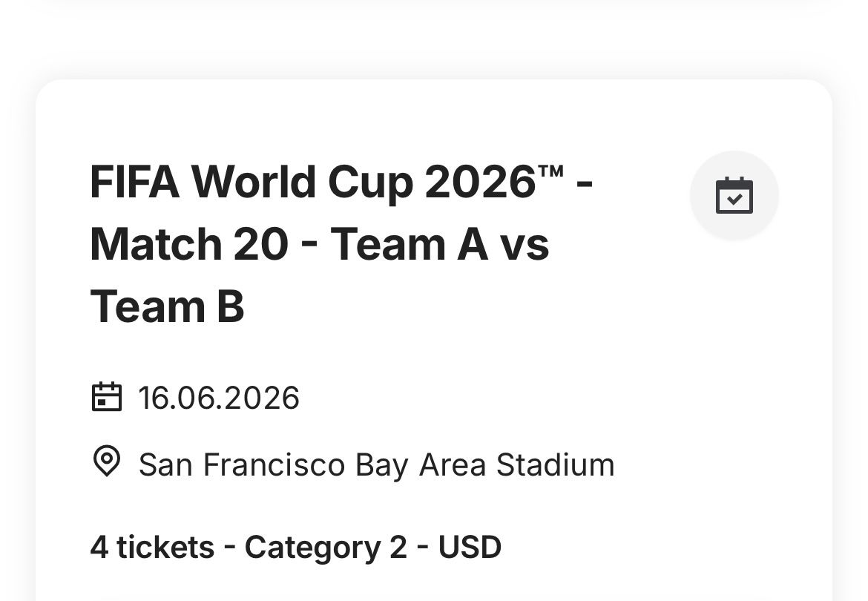Click the 'Match 20' text in title

pos(189,244)
